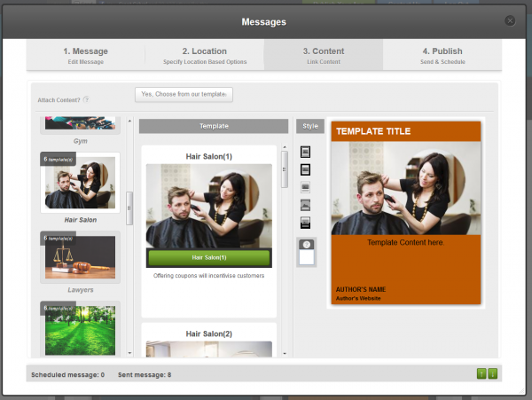
Task: Click the green down arrow button
Action: 493,374
